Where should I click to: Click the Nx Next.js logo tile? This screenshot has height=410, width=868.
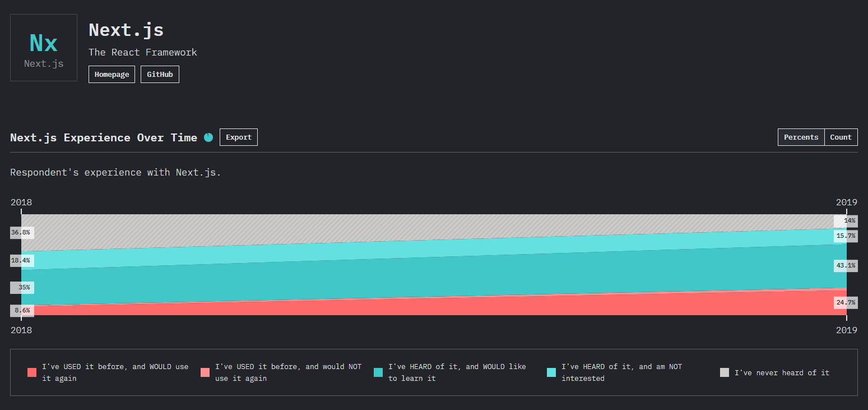coord(44,48)
